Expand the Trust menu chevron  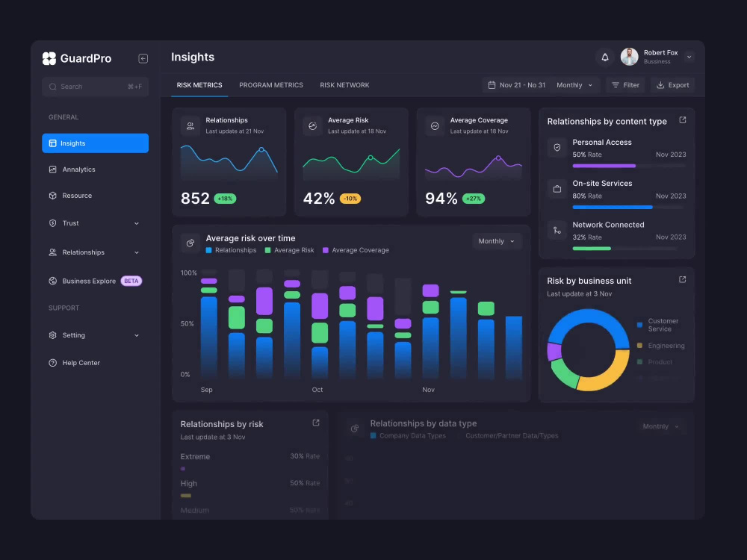pyautogui.click(x=137, y=223)
